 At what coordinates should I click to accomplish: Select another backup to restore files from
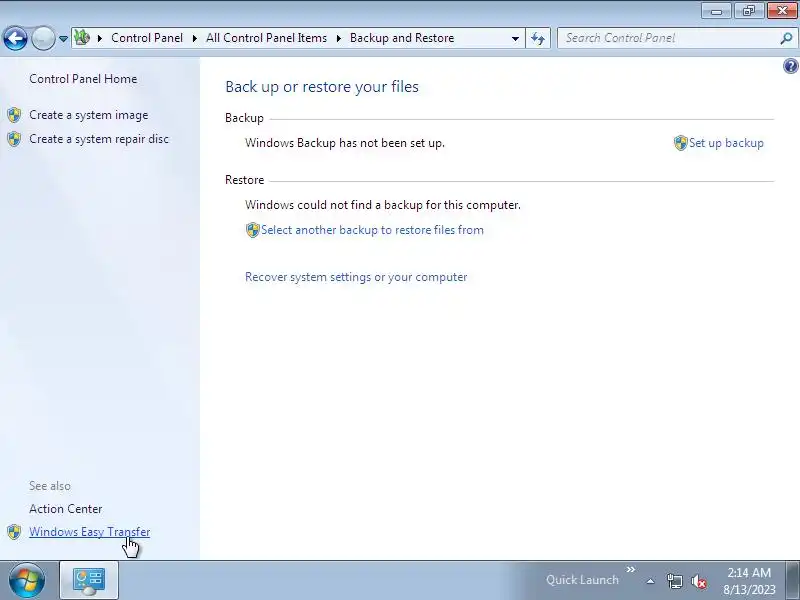pos(372,230)
